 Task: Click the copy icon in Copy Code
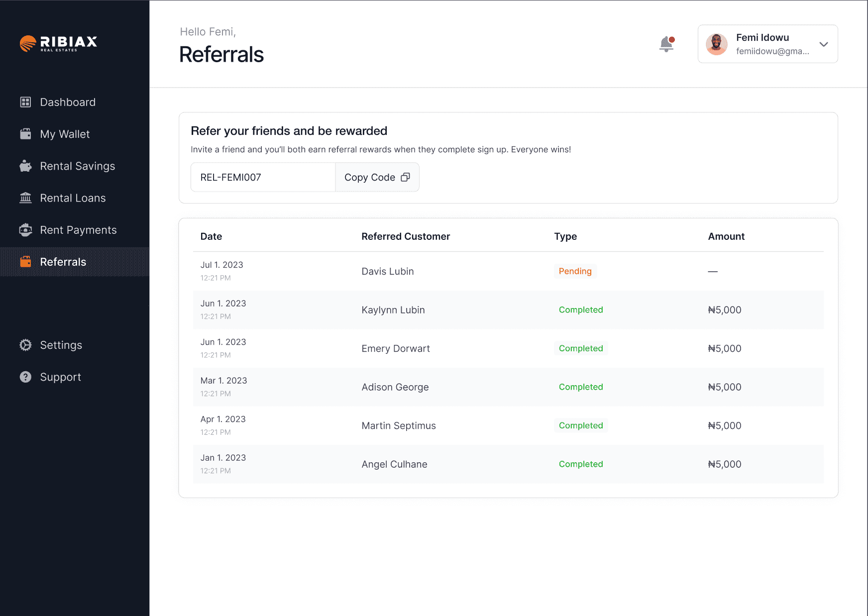406,177
